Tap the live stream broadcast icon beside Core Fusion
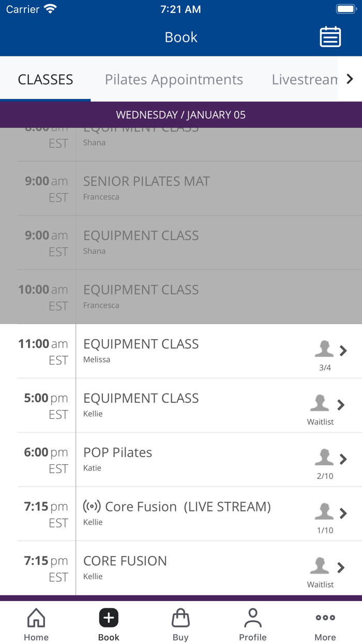 click(91, 506)
